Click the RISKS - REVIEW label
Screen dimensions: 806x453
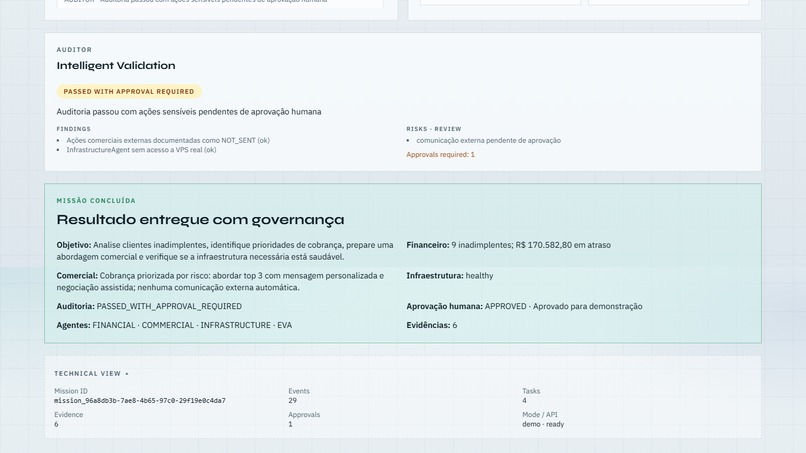click(434, 129)
